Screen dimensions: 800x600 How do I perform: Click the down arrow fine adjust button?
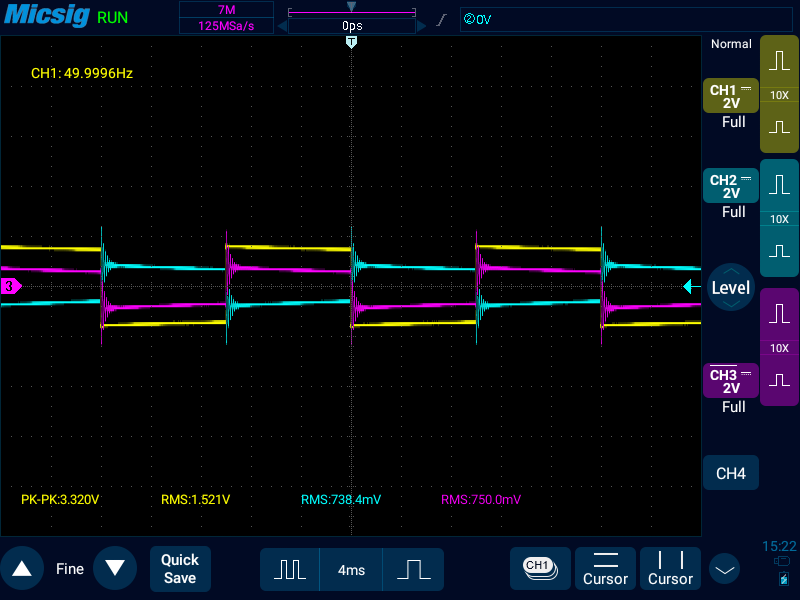115,569
